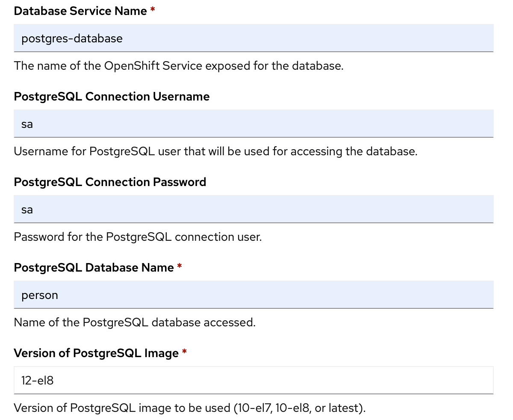This screenshot has width=513, height=420.
Task: Click the PostgreSQL Connection Password field
Action: [254, 210]
